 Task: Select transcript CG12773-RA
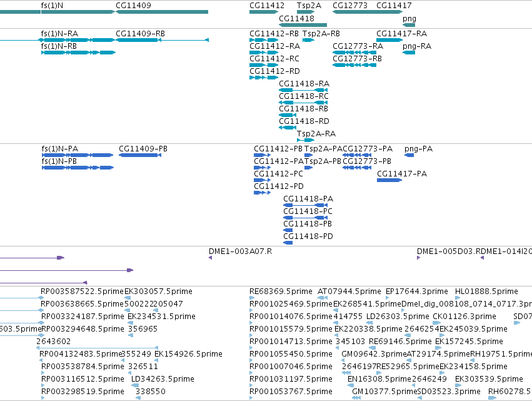pyautogui.click(x=354, y=53)
